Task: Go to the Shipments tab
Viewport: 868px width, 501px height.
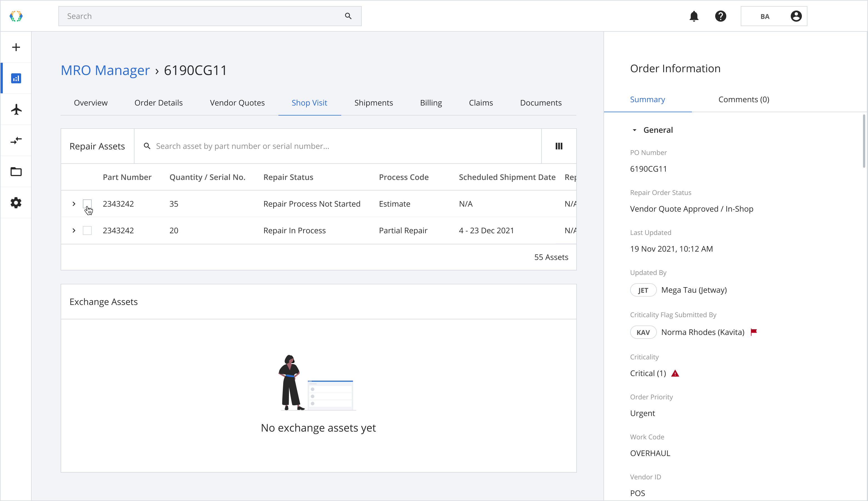Action: point(373,103)
